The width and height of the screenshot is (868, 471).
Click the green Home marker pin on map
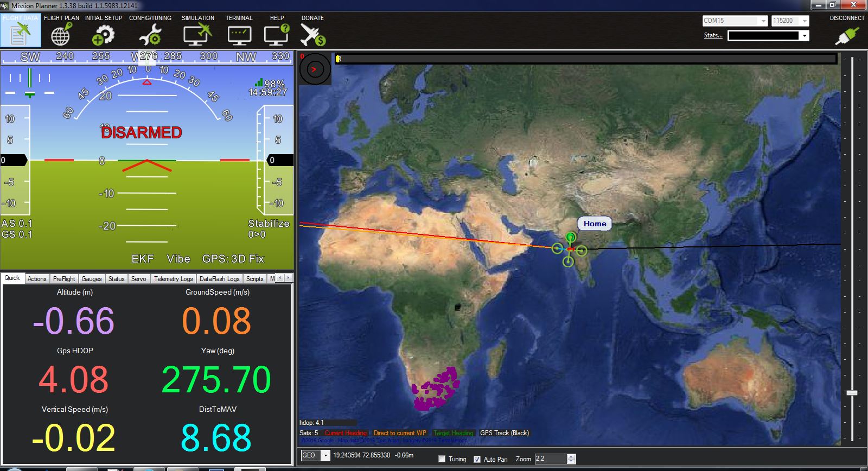point(570,238)
